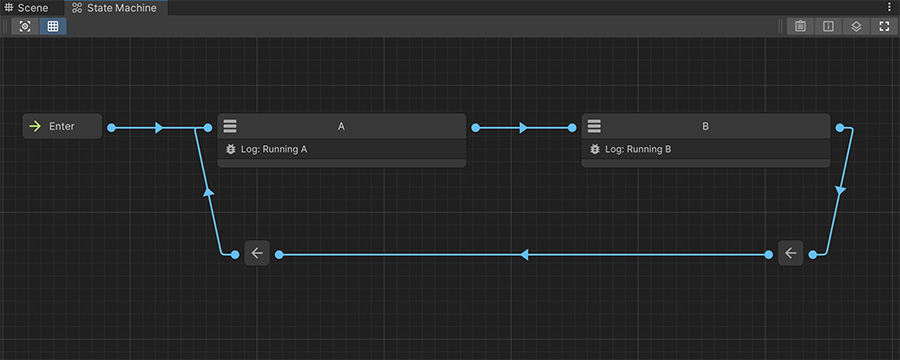Screen dimensions: 900x360
Task: Select the left-arrow reroute node below state B
Action: (x=791, y=253)
